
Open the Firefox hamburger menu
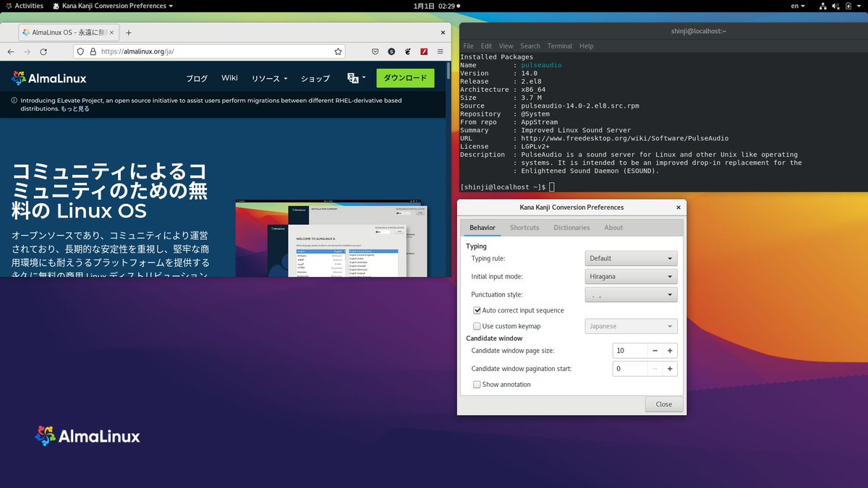[441, 52]
